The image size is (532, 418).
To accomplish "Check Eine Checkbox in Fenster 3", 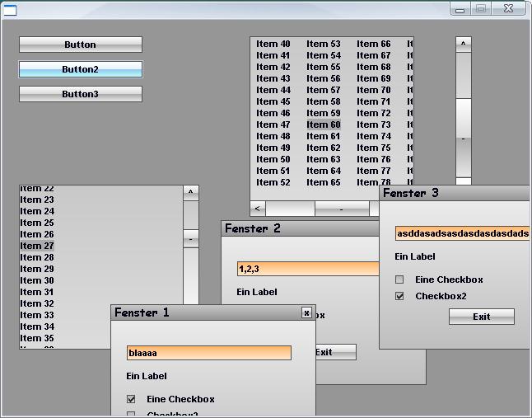I will tap(399, 279).
